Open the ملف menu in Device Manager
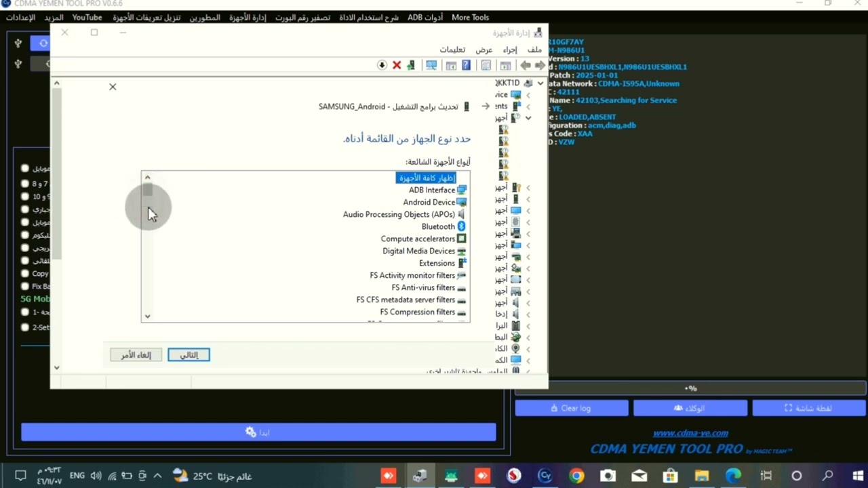The width and height of the screenshot is (868, 488). [534, 49]
